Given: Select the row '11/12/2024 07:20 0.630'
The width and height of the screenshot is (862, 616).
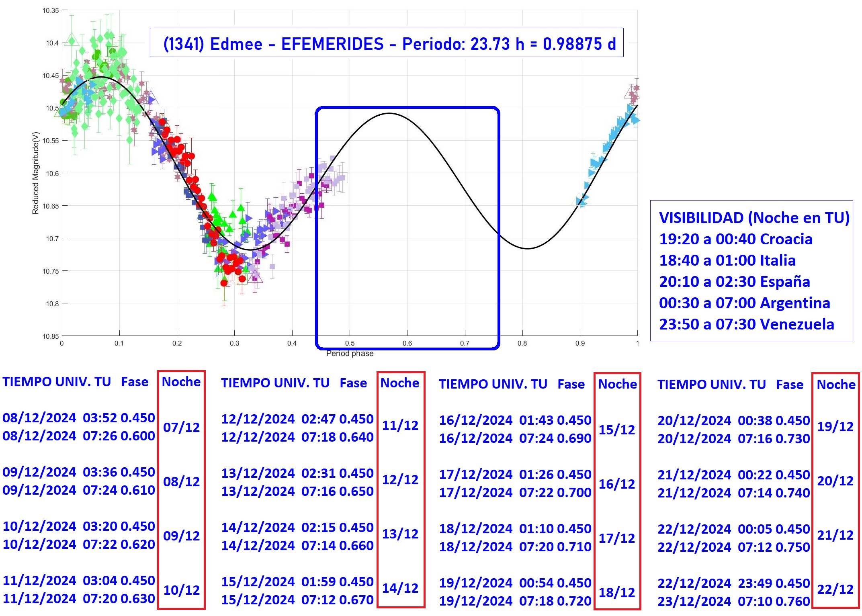Looking at the screenshot, I should click(x=79, y=599).
